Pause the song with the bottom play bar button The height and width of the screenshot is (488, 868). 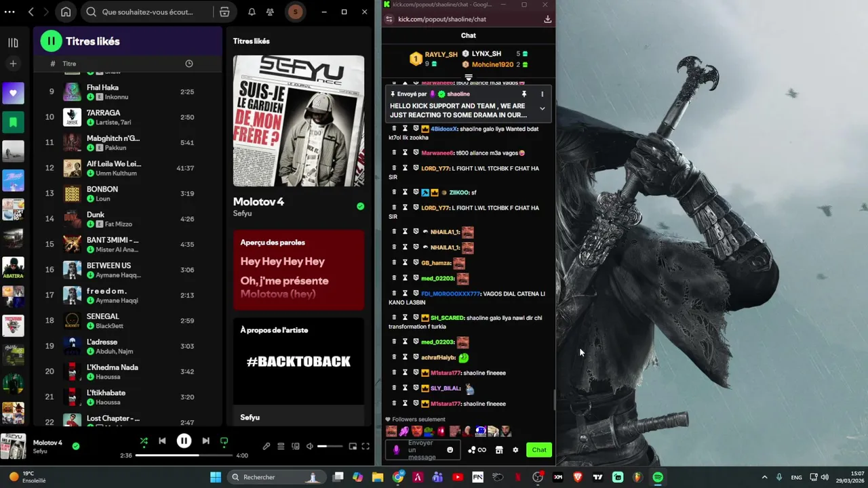click(184, 441)
